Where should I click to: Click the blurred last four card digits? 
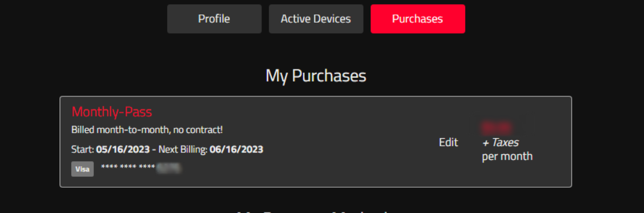tap(169, 168)
